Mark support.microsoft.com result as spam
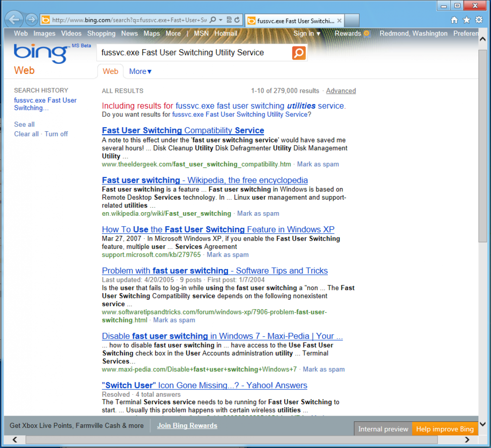Viewport: 491px width, 448px height. [x=228, y=255]
